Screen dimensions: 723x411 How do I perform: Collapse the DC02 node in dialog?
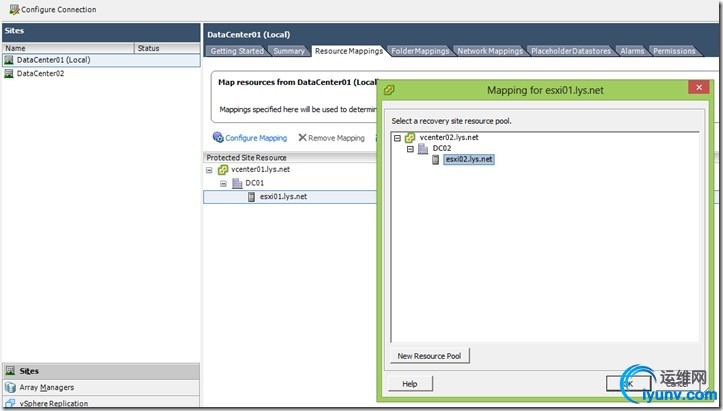pyautogui.click(x=410, y=149)
